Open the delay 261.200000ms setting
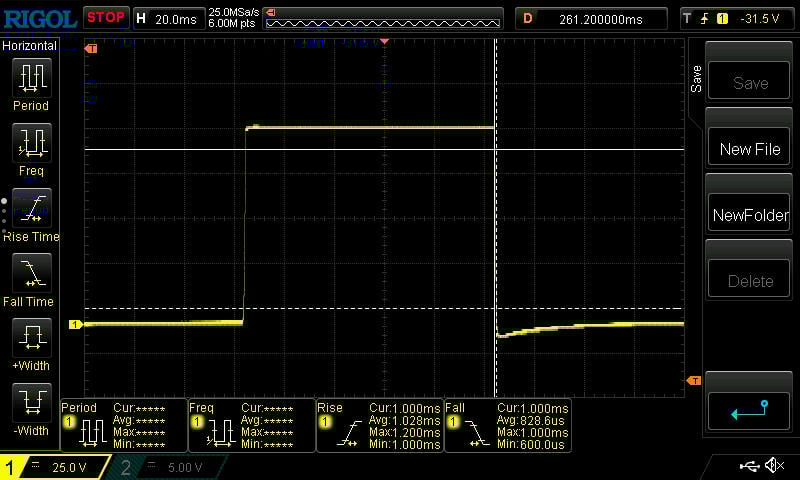Screen dimensions: 800x480 pyautogui.click(x=591, y=18)
